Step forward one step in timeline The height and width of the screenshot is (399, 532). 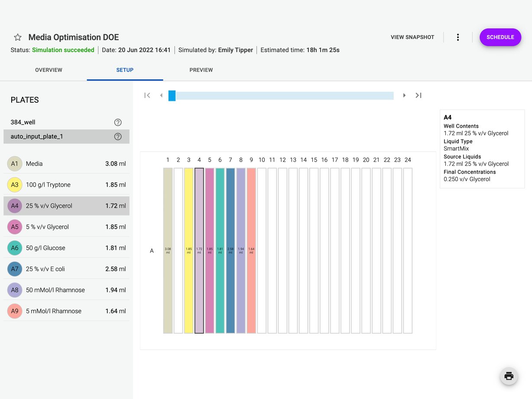point(404,95)
